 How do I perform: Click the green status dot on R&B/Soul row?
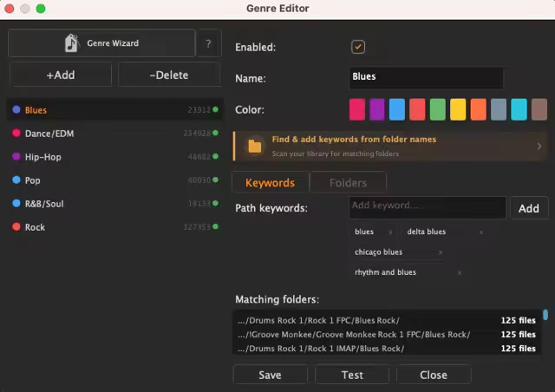click(x=215, y=203)
